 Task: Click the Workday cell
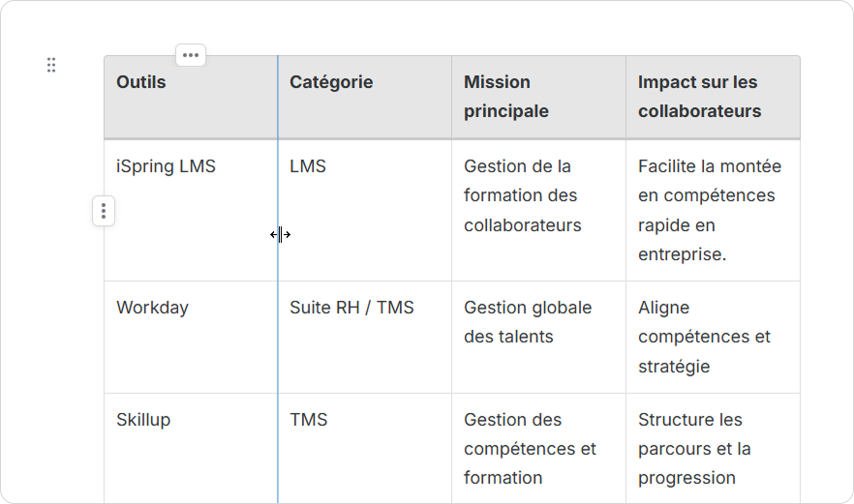pos(152,308)
